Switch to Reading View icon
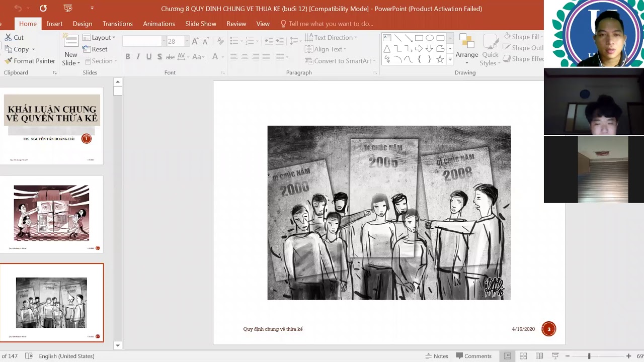644x362 pixels. [x=539, y=356]
